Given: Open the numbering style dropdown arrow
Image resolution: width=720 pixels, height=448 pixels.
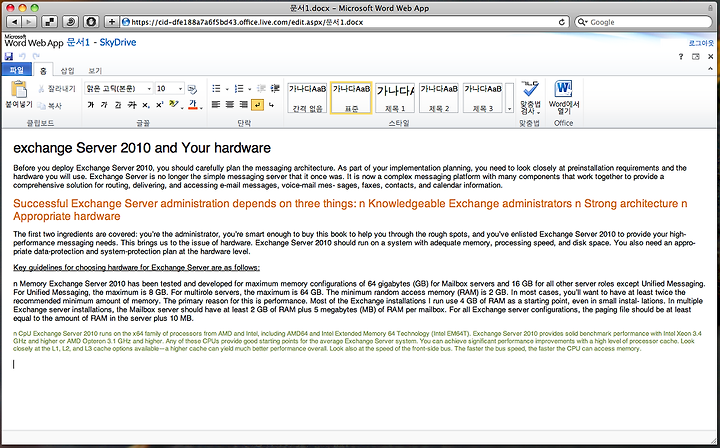Looking at the screenshot, I should [x=249, y=89].
